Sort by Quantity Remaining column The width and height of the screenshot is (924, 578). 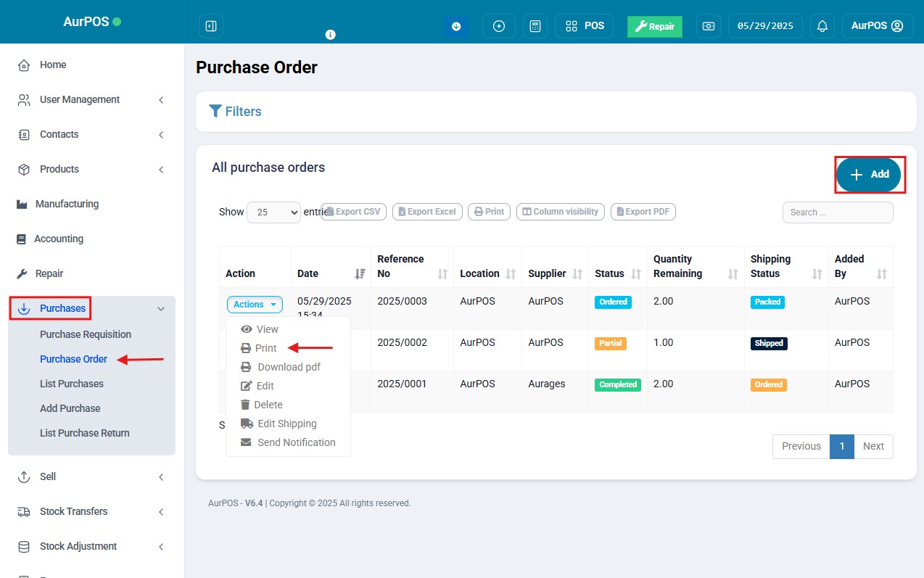(x=696, y=266)
